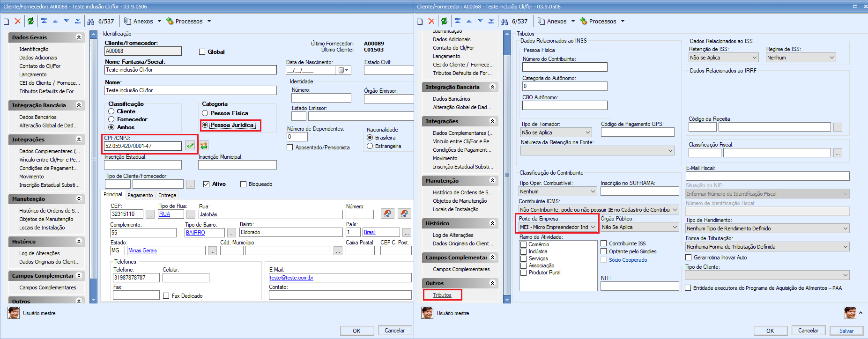Click Nome Fantasia/Social input field
This screenshot has height=339, width=868.
coord(191,70)
